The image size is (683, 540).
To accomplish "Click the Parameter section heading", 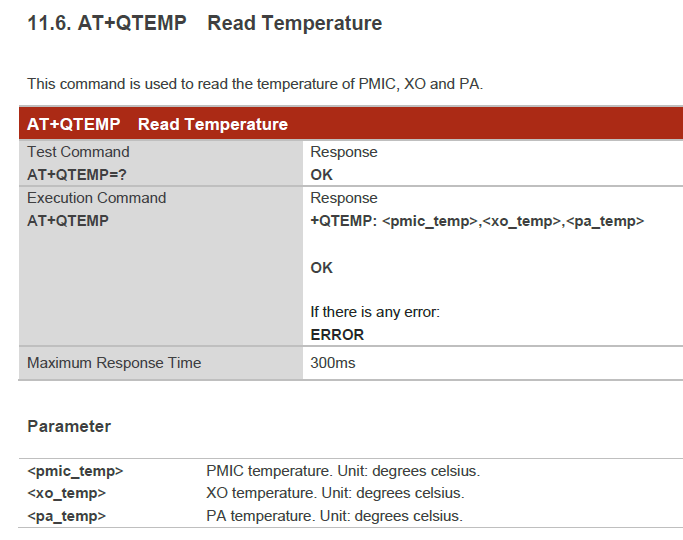I will [69, 426].
